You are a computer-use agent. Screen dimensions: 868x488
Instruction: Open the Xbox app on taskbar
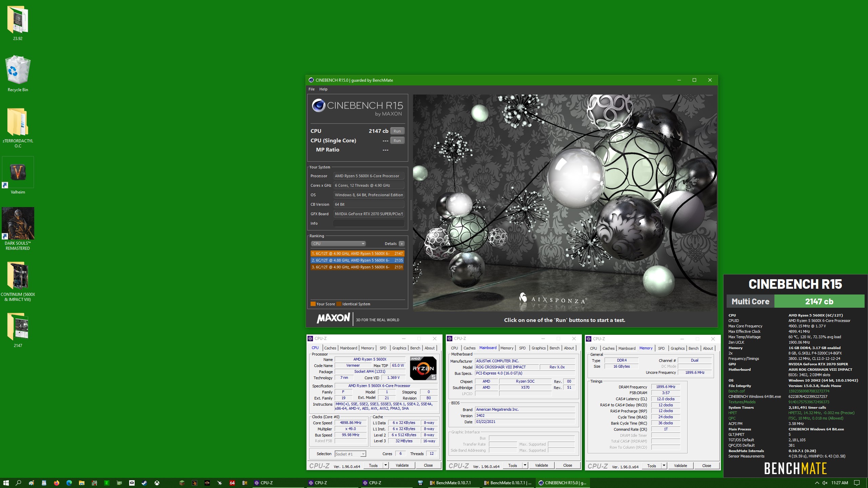pyautogui.click(x=157, y=483)
